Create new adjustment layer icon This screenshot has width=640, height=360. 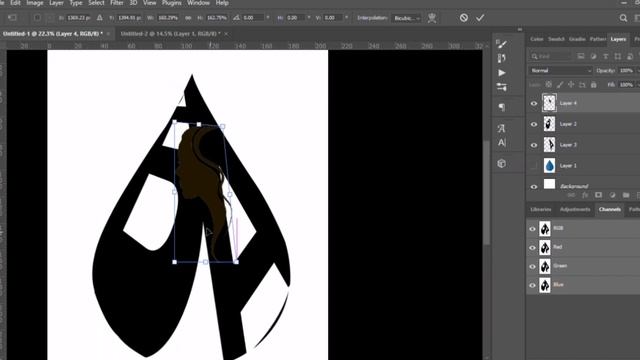(612, 195)
